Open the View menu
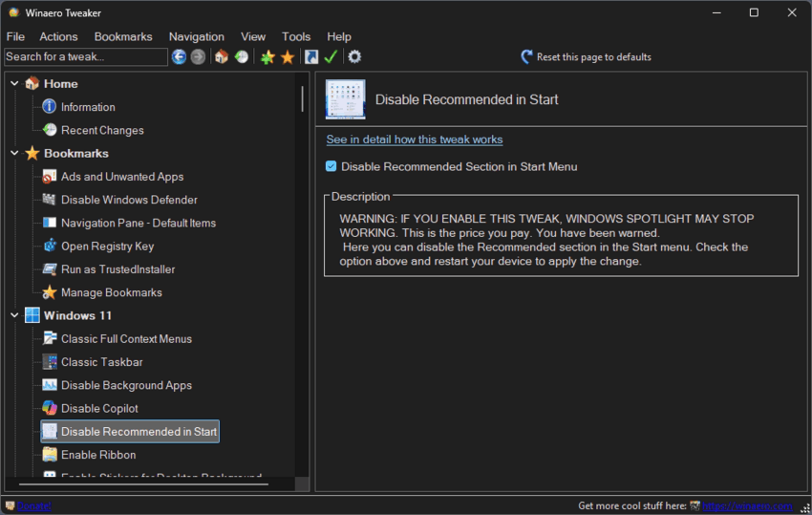This screenshot has height=515, width=812. 253,36
